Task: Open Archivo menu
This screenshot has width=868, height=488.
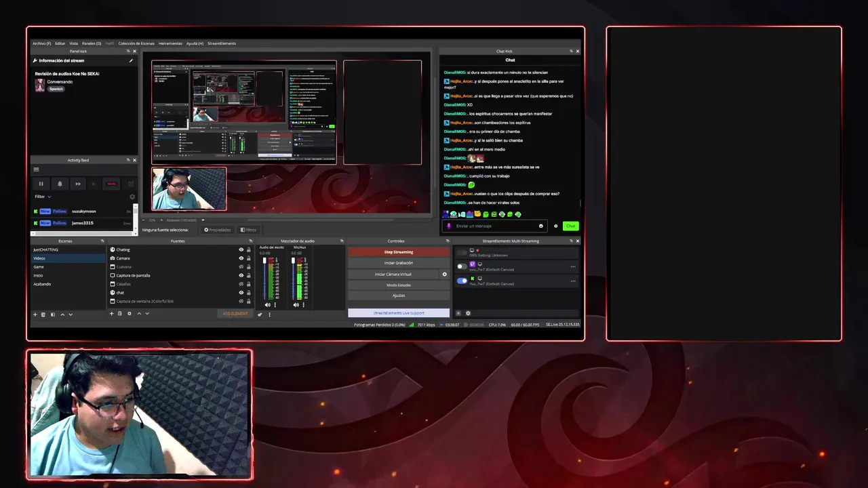Action: point(41,43)
